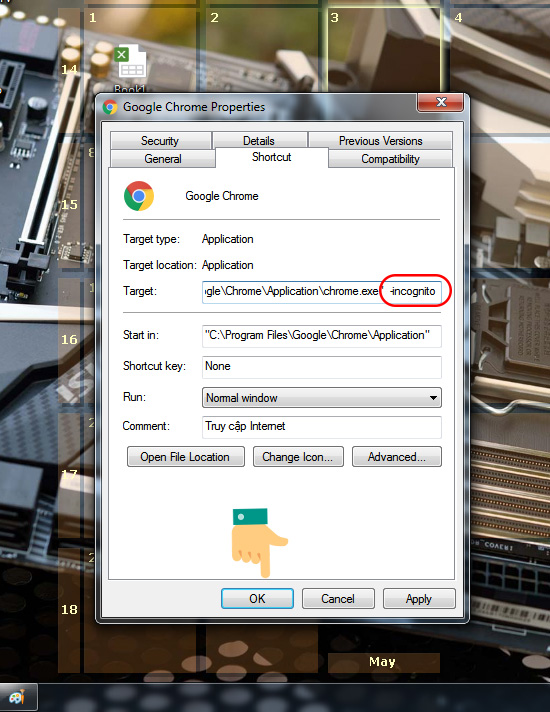Switch to the Details tab
550x712 pixels.
(x=259, y=141)
